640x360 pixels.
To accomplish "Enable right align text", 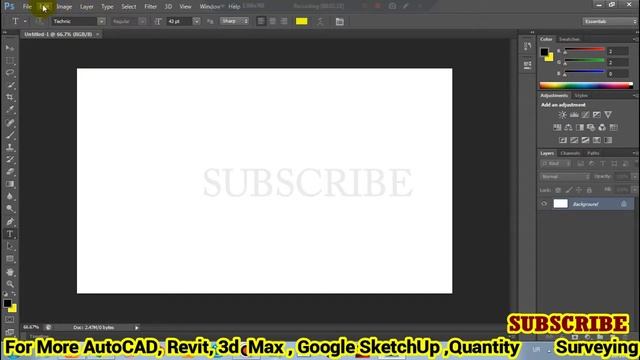I will click(x=284, y=21).
